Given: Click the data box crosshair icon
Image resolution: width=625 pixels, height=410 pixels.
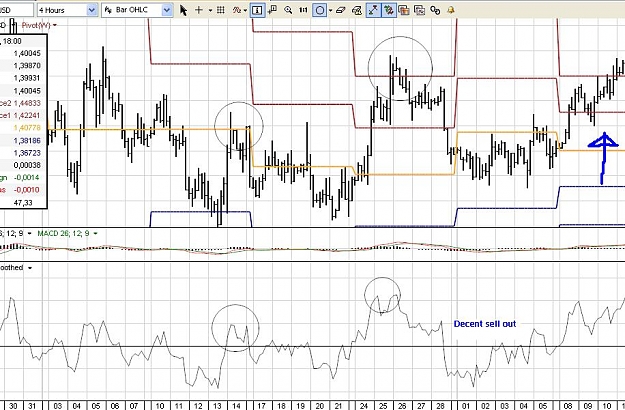Looking at the screenshot, I should coord(273,10).
